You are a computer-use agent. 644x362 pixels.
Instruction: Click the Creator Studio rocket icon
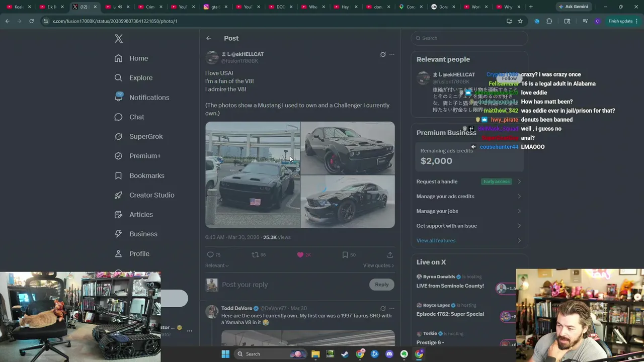coord(118,195)
